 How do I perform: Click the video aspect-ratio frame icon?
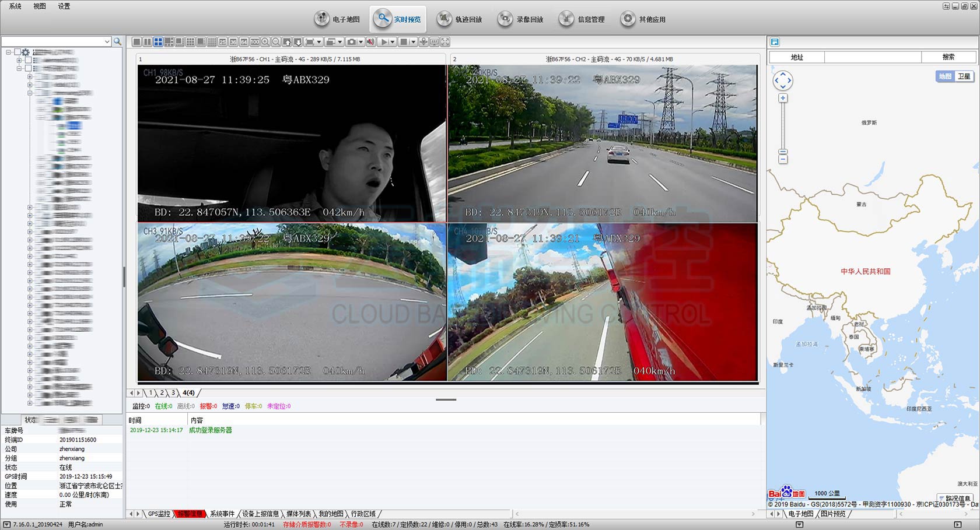310,42
